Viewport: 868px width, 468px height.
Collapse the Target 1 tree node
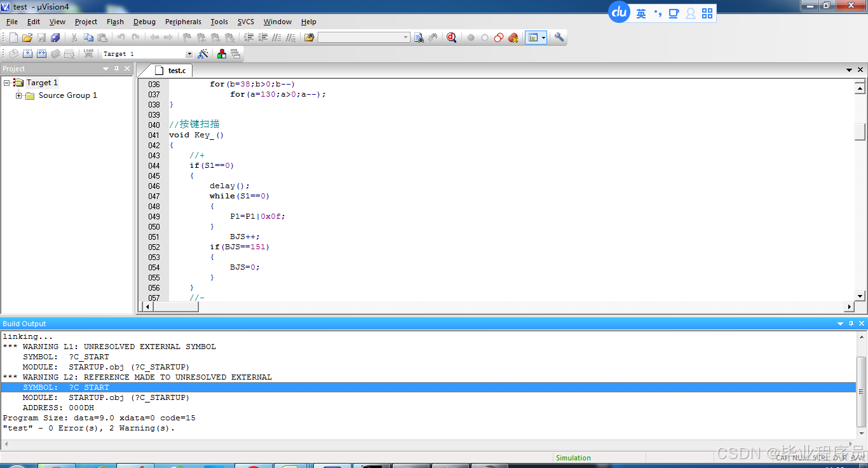tap(6, 83)
